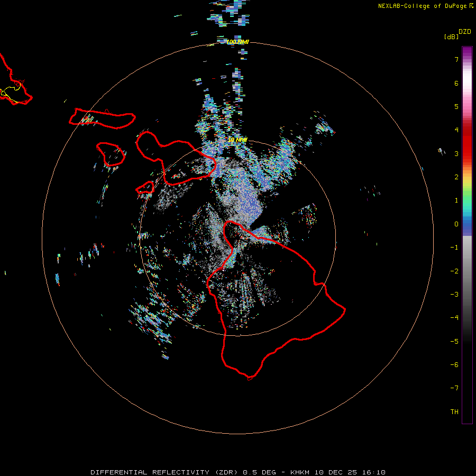Select the -6 tick label on the scale

point(454,365)
